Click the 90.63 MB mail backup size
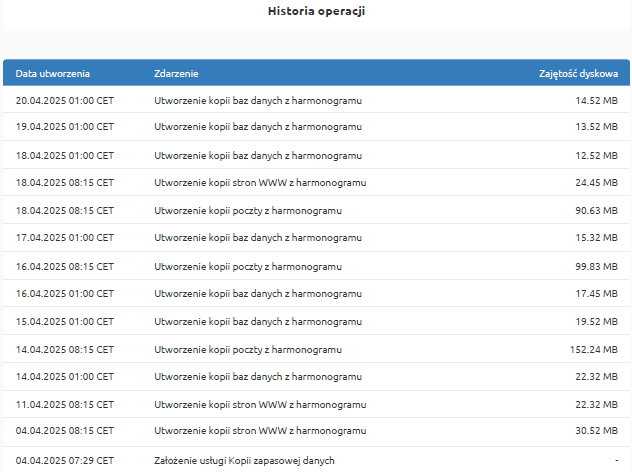 (x=596, y=211)
